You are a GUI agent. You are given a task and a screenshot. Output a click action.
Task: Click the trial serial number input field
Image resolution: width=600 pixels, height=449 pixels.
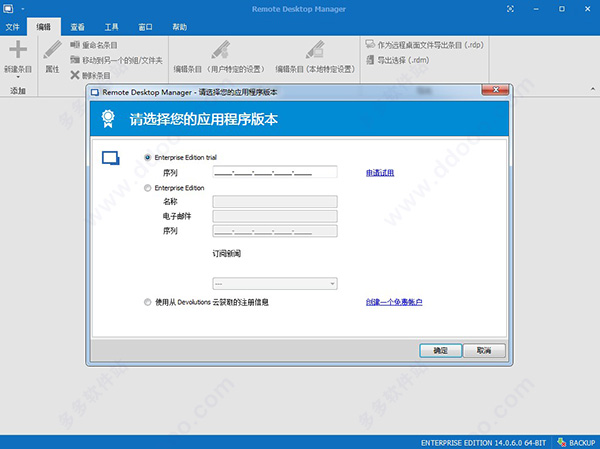[x=275, y=172]
